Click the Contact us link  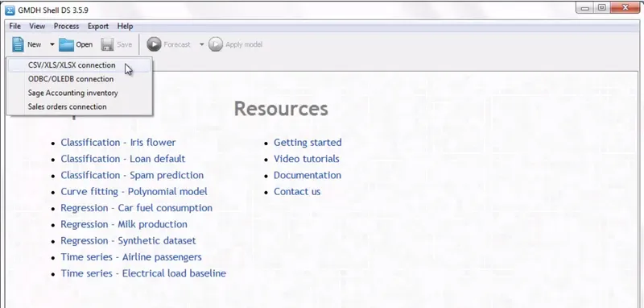pos(297,191)
